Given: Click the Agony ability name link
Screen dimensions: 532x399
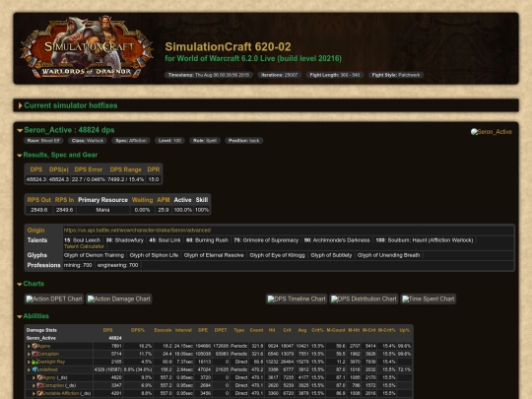Looking at the screenshot, I should 43,346.
